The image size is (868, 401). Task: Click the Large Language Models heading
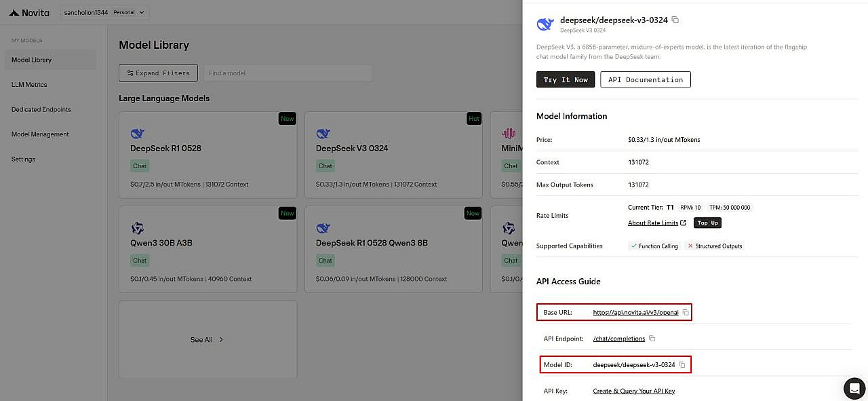pos(164,98)
